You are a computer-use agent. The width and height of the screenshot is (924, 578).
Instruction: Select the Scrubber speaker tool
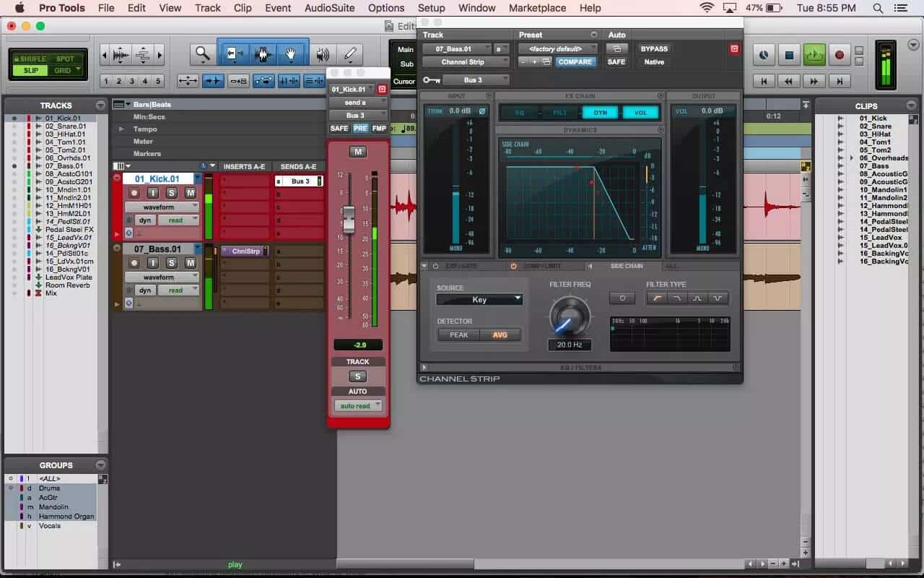pyautogui.click(x=323, y=54)
